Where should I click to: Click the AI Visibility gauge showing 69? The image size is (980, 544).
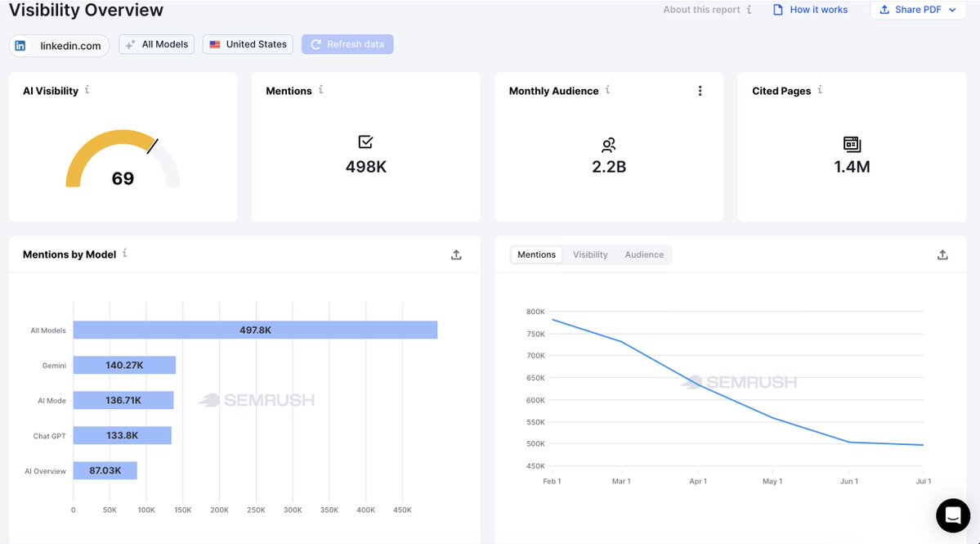coord(123,160)
